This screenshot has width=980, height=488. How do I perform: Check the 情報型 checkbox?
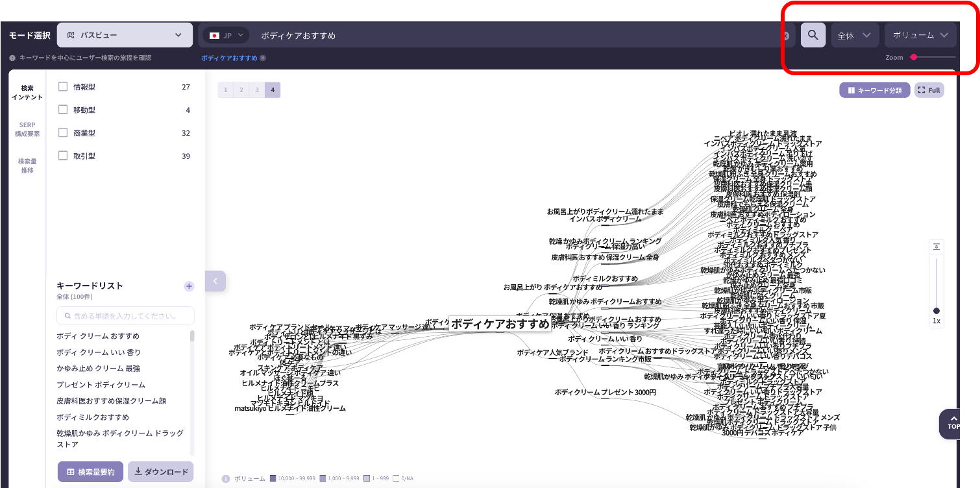[63, 87]
